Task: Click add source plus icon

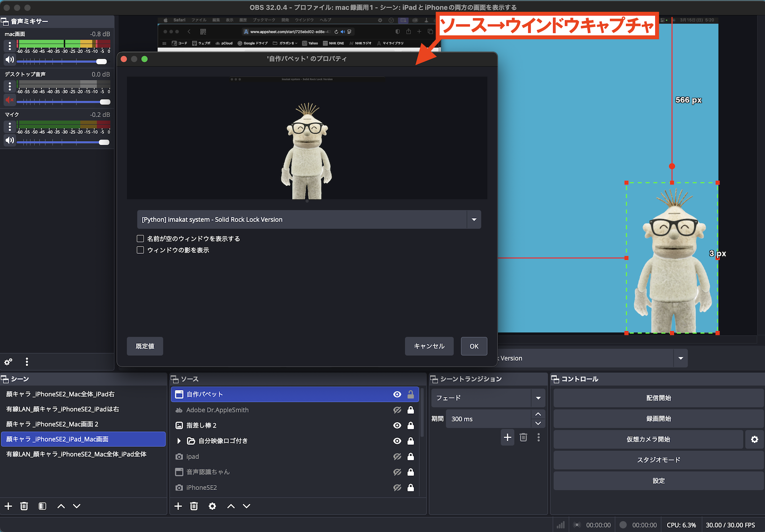Action: click(178, 506)
